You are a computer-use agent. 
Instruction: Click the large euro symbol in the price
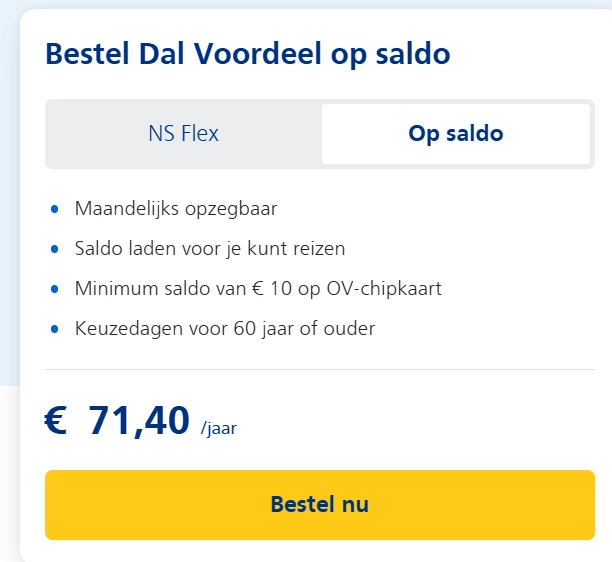(56, 421)
